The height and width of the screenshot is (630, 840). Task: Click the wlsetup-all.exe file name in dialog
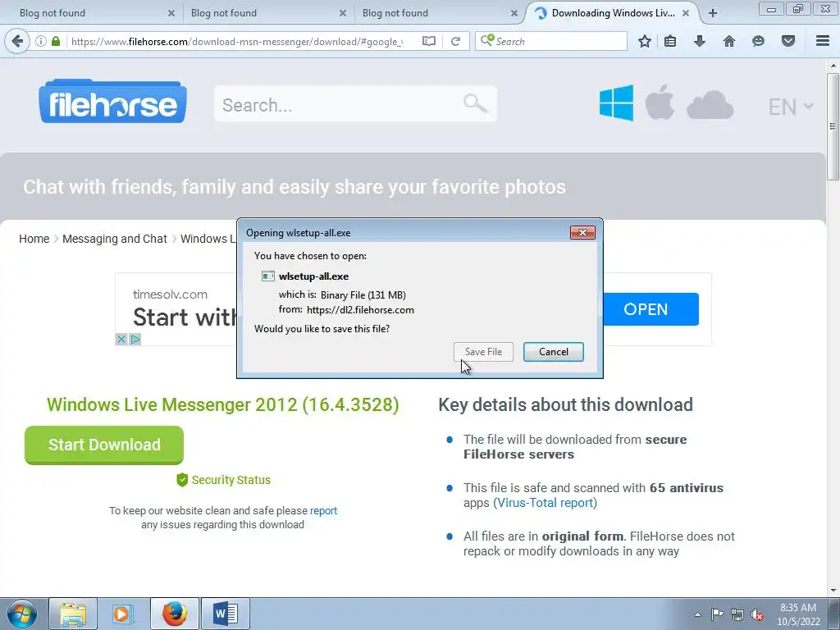tap(313, 276)
